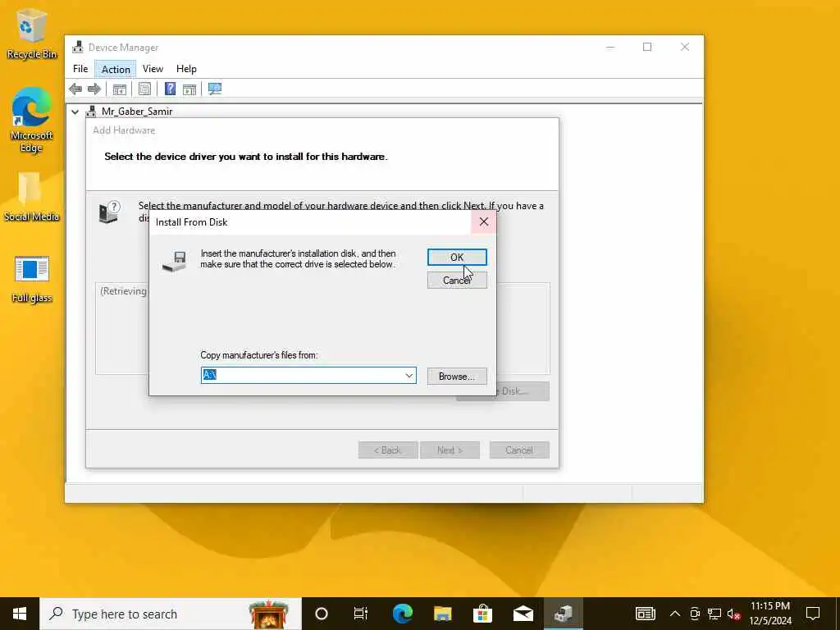Click the Type here to search box
The height and width of the screenshot is (630, 840).
[x=171, y=614]
